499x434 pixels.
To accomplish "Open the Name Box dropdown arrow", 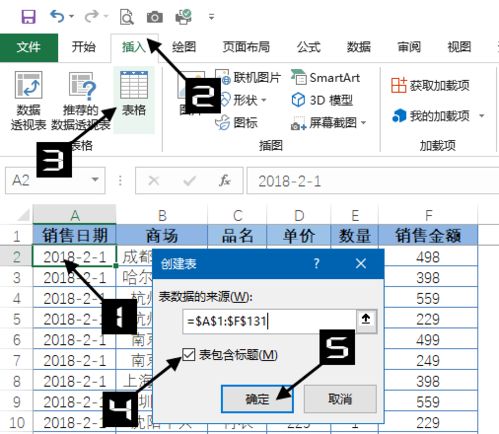I will click(95, 180).
